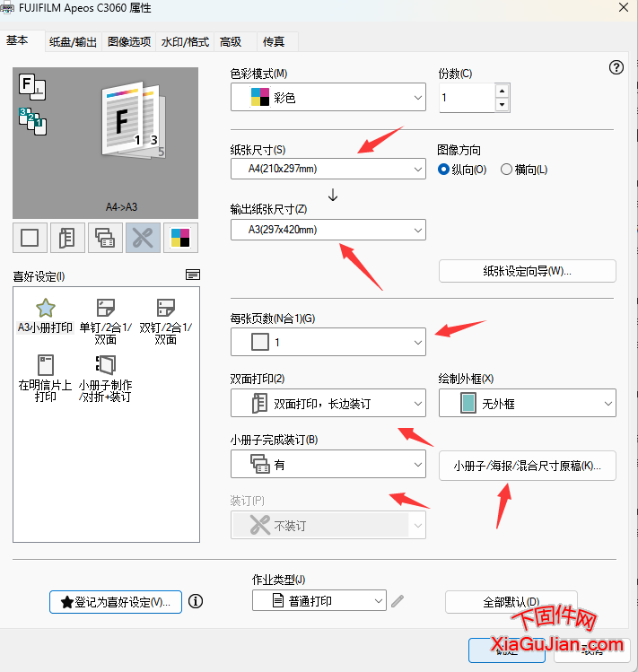Switch to the 纸盘/输出 tab
Screen dimensions: 638x672
click(x=73, y=42)
